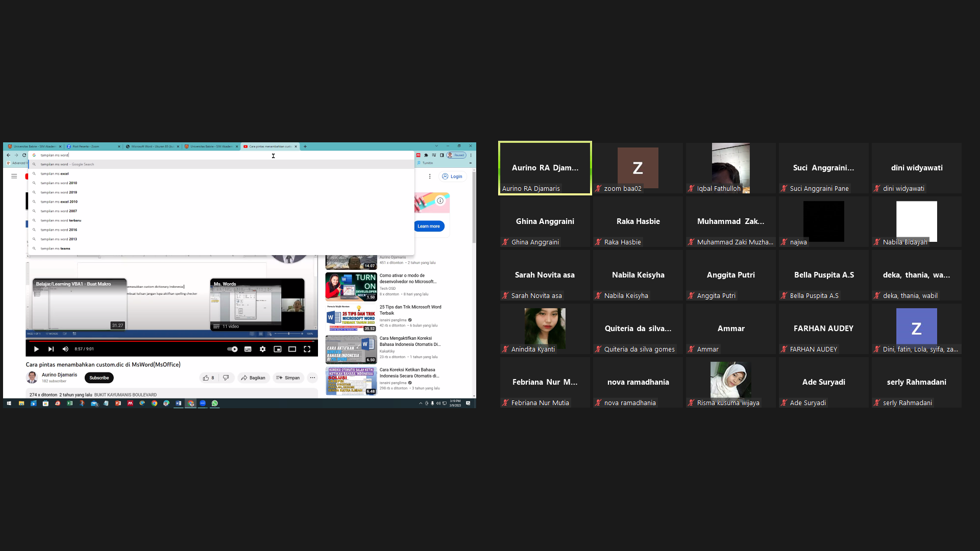Open the Chrome side panel icon

(x=442, y=155)
